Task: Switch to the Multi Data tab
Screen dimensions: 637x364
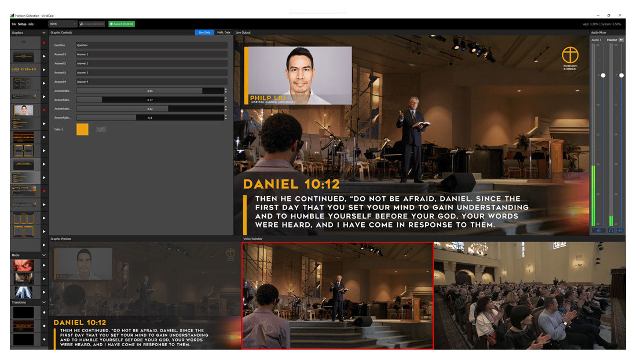Action: (x=224, y=33)
